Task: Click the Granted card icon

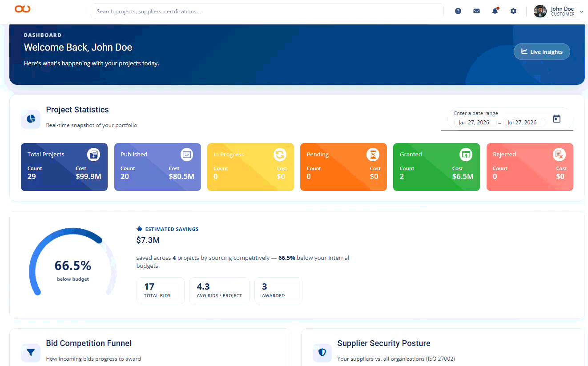Action: point(466,155)
